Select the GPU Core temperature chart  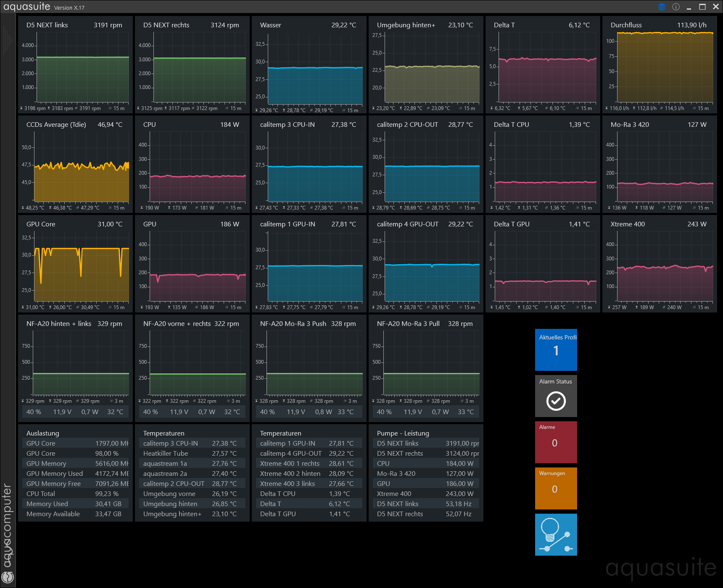click(75, 263)
